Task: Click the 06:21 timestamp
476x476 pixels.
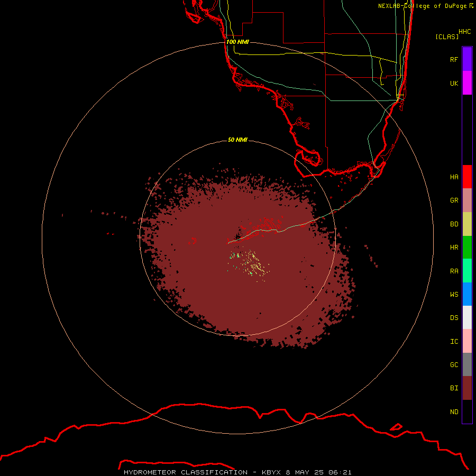Action: point(340,472)
